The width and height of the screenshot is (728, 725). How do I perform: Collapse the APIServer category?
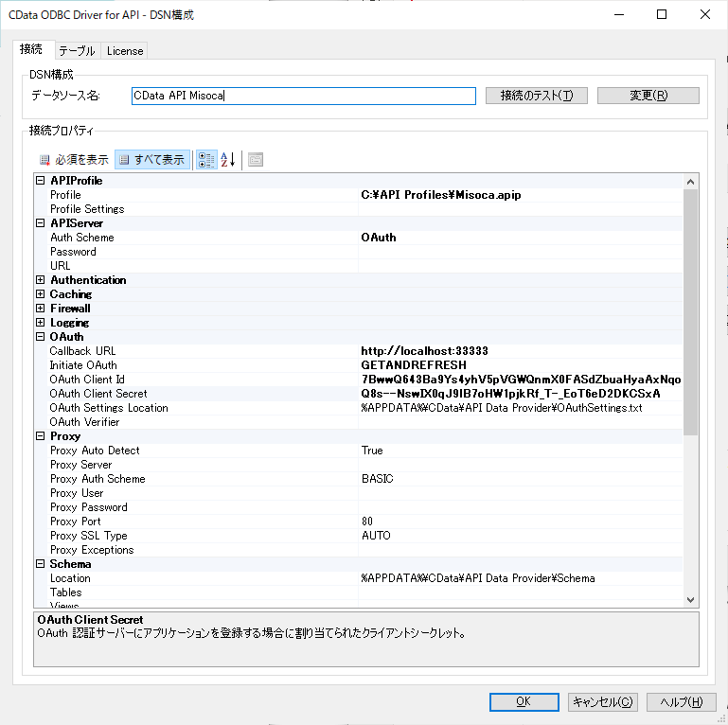coord(41,223)
